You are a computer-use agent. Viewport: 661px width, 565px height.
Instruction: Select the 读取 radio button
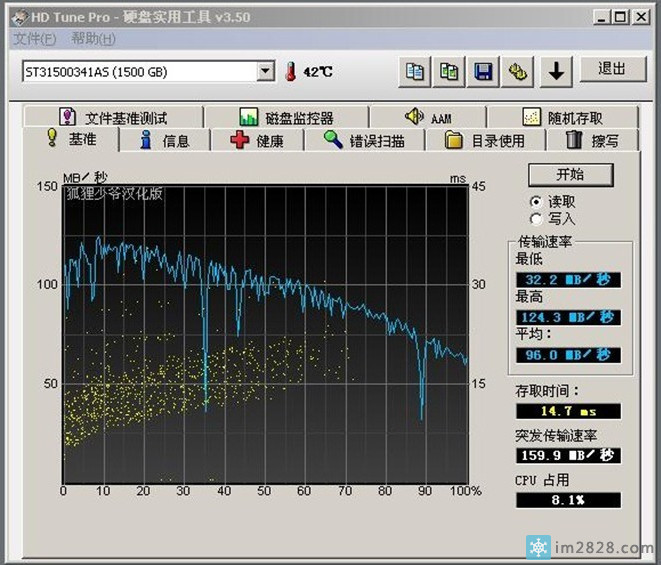[537, 201]
